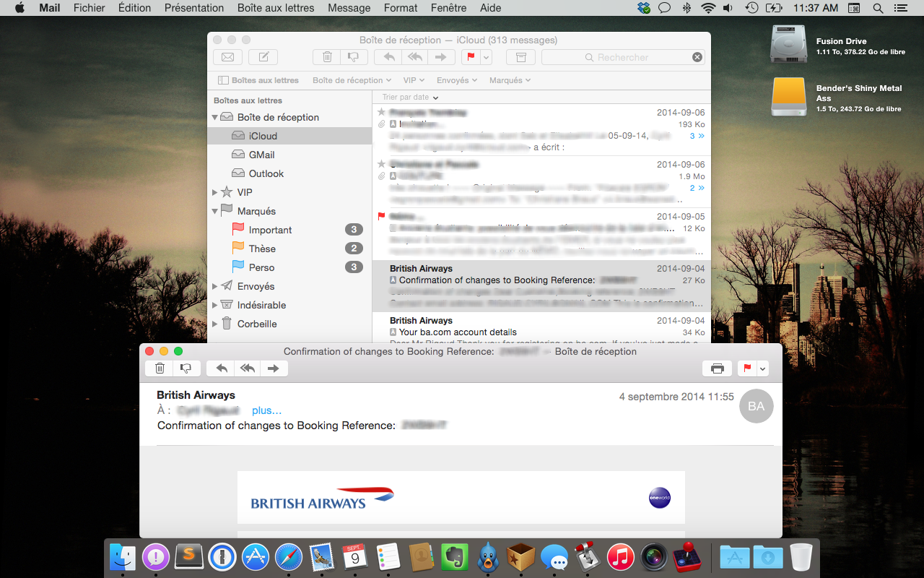The image size is (924, 578).
Task: Open Tweetbot bird icon in the Dock
Action: pos(489,557)
